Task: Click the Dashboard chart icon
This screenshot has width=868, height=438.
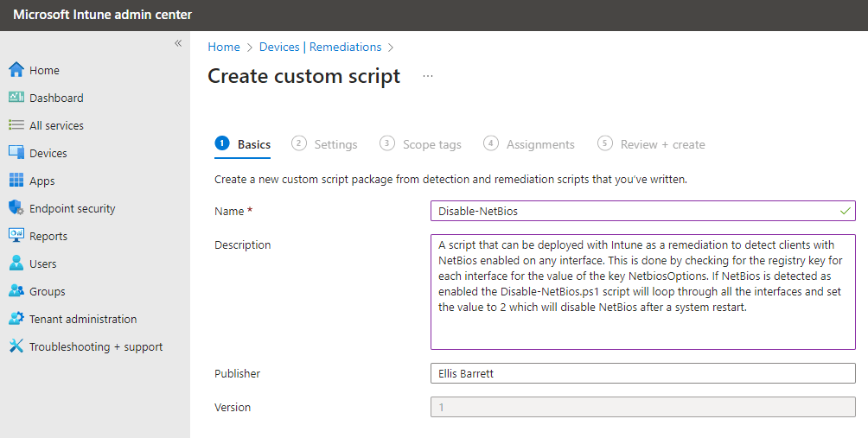Action: (x=16, y=98)
